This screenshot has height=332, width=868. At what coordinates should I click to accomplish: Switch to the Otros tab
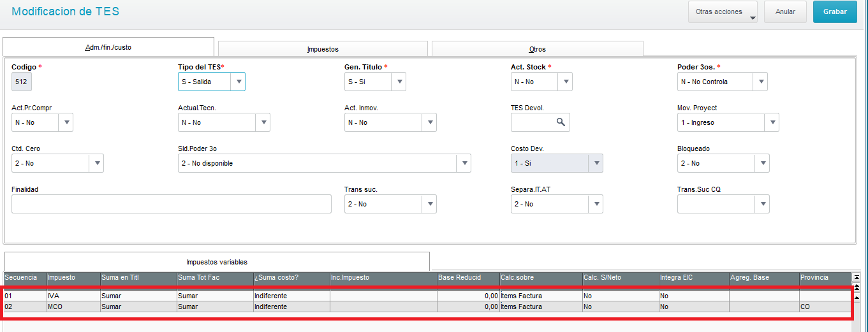coord(538,49)
